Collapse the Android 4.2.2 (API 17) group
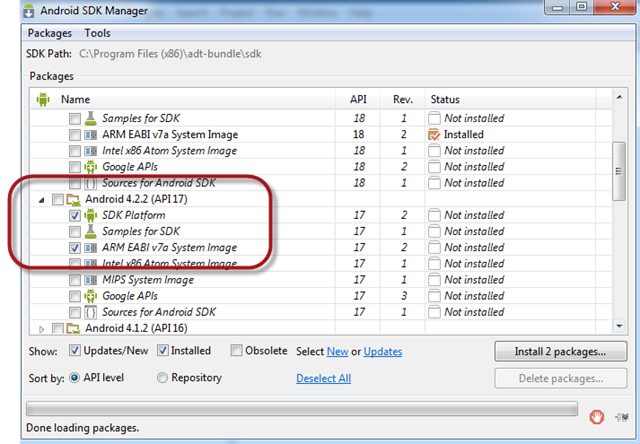This screenshot has height=444, width=640. 41,200
